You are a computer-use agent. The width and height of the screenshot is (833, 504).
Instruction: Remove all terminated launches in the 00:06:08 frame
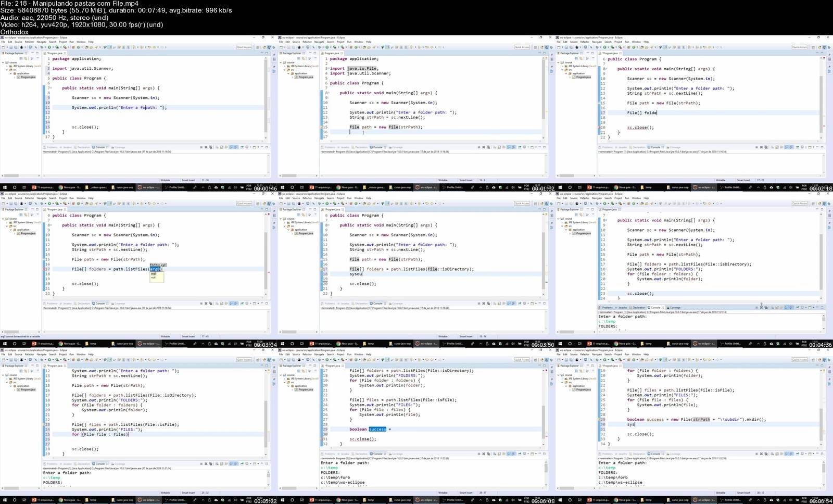pos(488,453)
